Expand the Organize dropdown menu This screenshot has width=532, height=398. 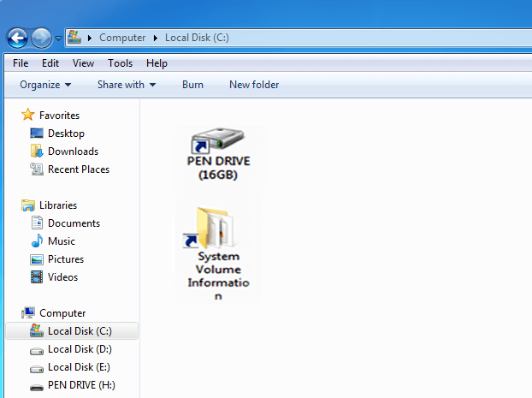click(x=45, y=85)
